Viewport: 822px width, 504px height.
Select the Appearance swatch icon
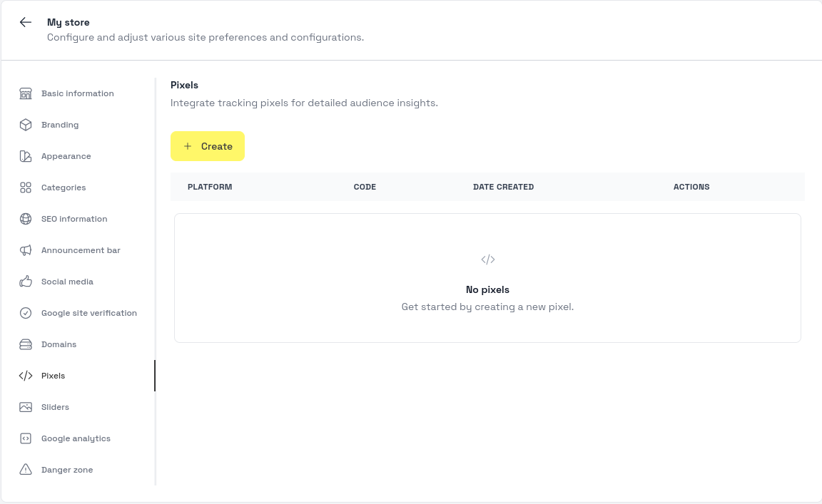pyautogui.click(x=26, y=156)
